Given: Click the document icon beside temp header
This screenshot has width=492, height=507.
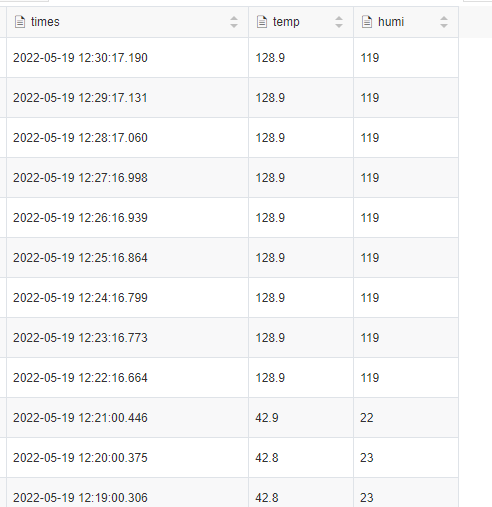Looking at the screenshot, I should (x=262, y=22).
